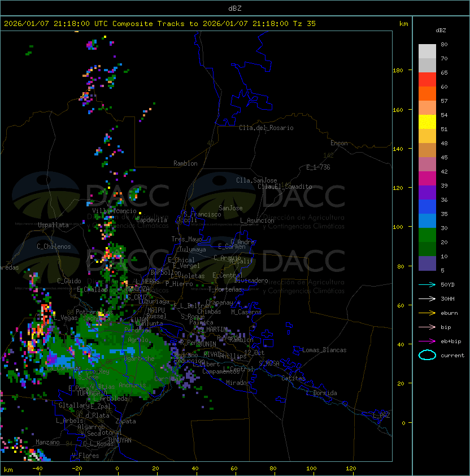Click the cyan 'current' ellipse legend symbol
Viewport: 470px width, 476px height.
tap(427, 355)
